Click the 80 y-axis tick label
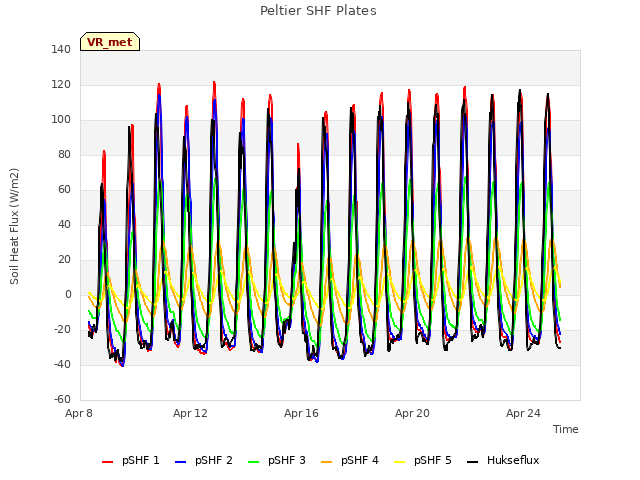Viewport: 640px width, 480px height. (x=64, y=154)
